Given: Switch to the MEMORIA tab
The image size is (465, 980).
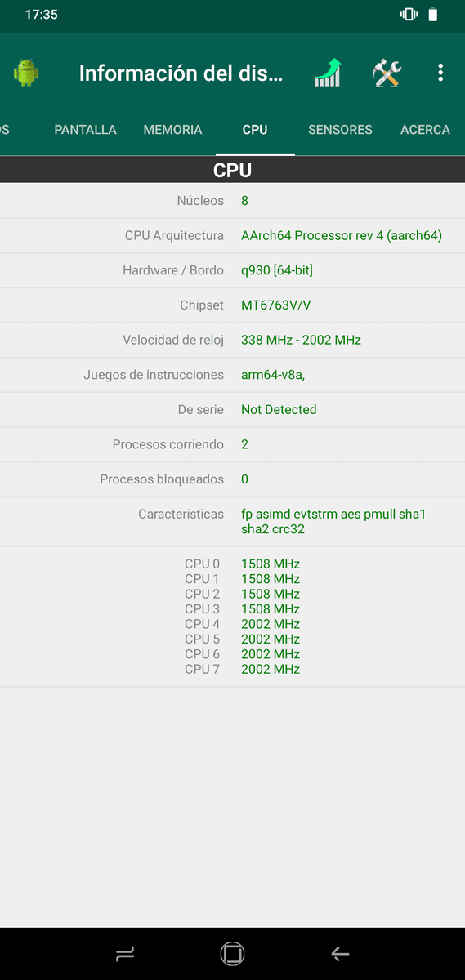Looking at the screenshot, I should pyautogui.click(x=172, y=130).
